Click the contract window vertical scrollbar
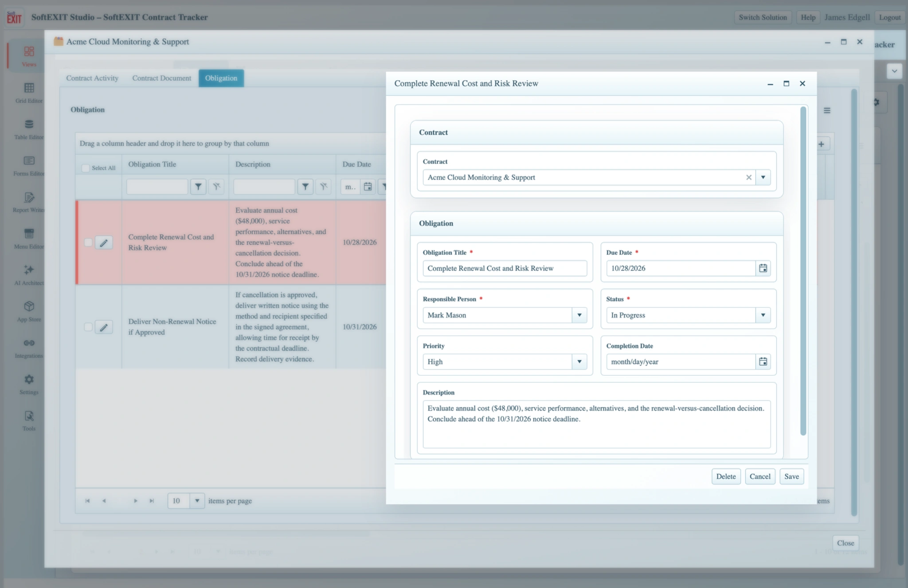 click(854, 303)
